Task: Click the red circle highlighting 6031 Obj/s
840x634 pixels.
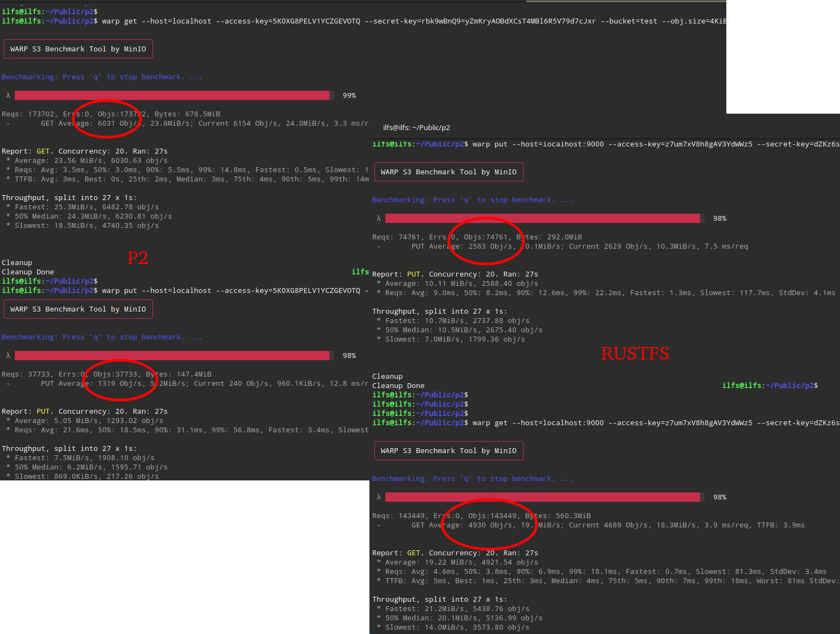Action: [107, 119]
